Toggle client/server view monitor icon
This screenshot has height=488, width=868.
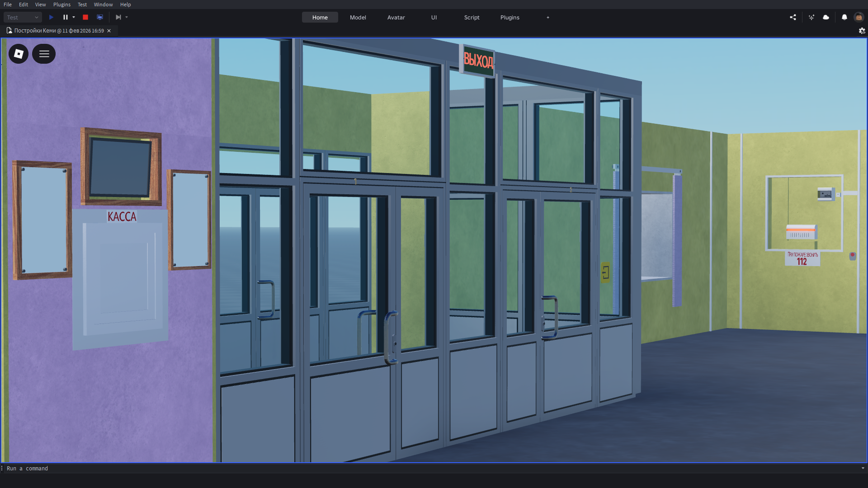pyautogui.click(x=100, y=17)
